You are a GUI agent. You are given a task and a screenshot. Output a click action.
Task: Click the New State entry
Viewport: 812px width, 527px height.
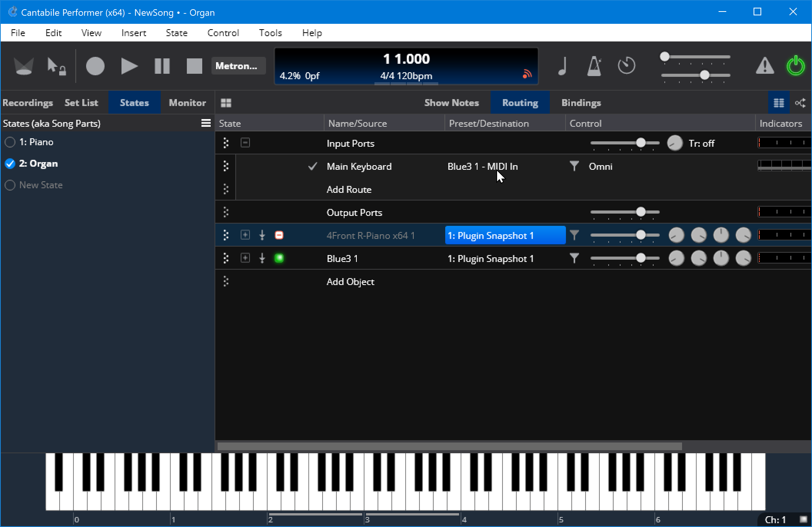pos(41,185)
